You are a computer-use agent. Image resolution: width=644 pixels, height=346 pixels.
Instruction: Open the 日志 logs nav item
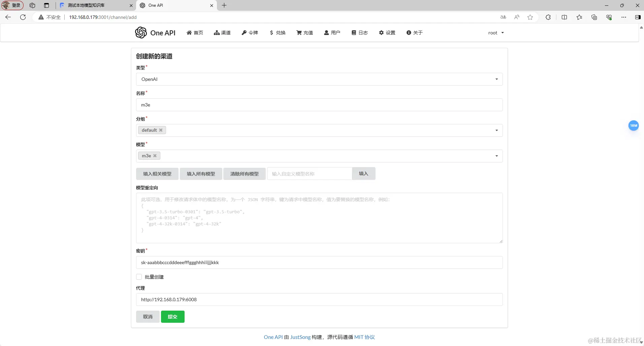(360, 33)
